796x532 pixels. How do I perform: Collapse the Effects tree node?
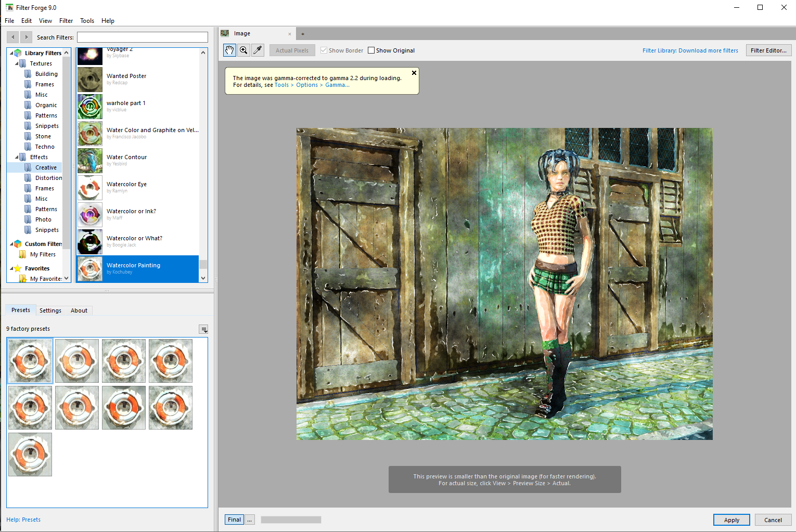pyautogui.click(x=17, y=157)
